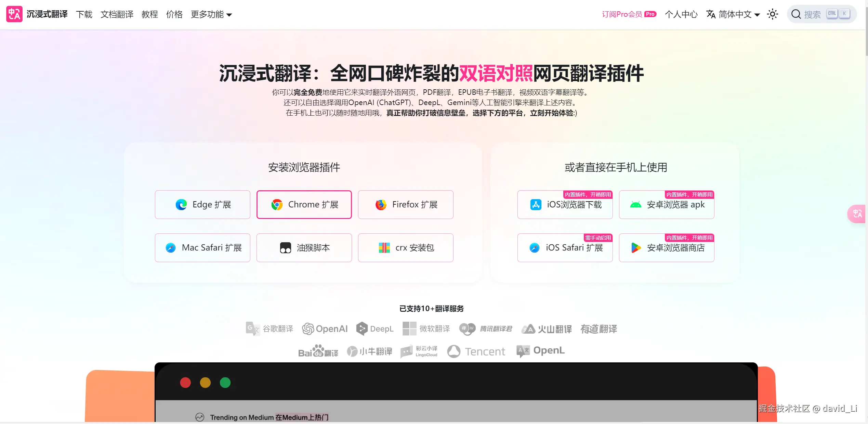Click the Firefox icon in Firefox 扩展
The image size is (868, 424).
[x=381, y=205]
